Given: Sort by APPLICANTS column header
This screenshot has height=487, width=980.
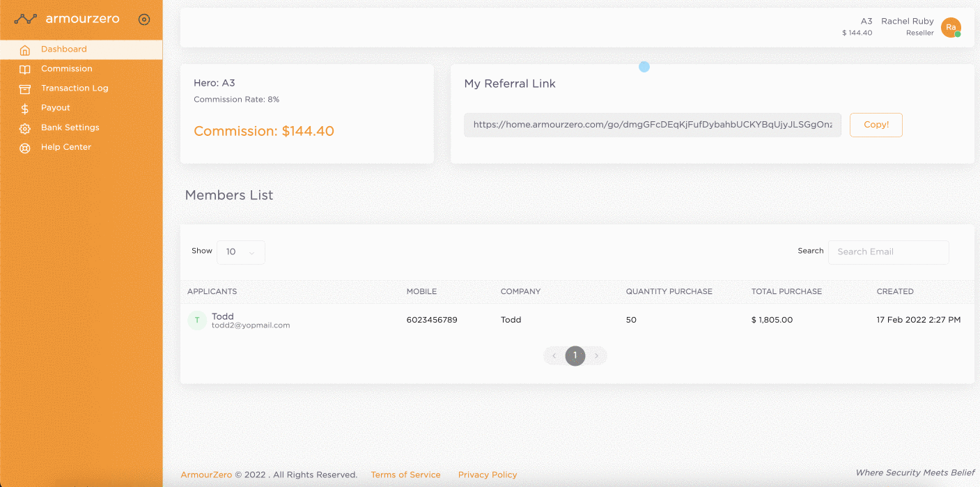Looking at the screenshot, I should [212, 291].
